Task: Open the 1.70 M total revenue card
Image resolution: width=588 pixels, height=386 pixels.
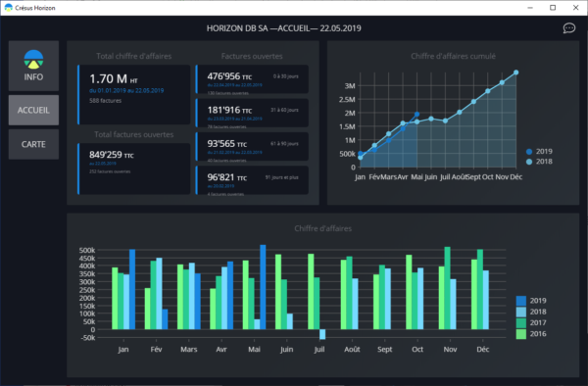Action: (134, 94)
